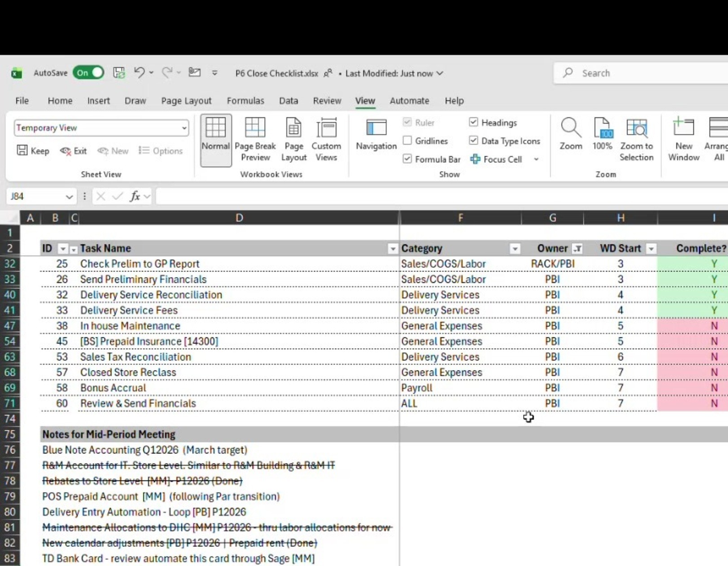Exit the sheet view
The height and width of the screenshot is (566, 728).
[x=73, y=151]
